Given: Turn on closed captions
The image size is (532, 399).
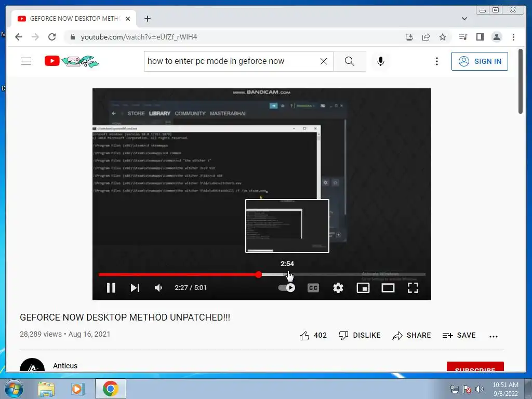Looking at the screenshot, I should coord(313,288).
